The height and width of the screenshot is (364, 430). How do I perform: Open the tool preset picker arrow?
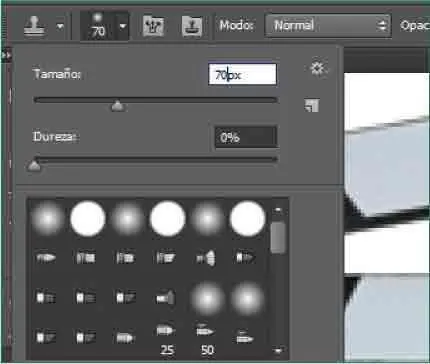click(x=60, y=26)
